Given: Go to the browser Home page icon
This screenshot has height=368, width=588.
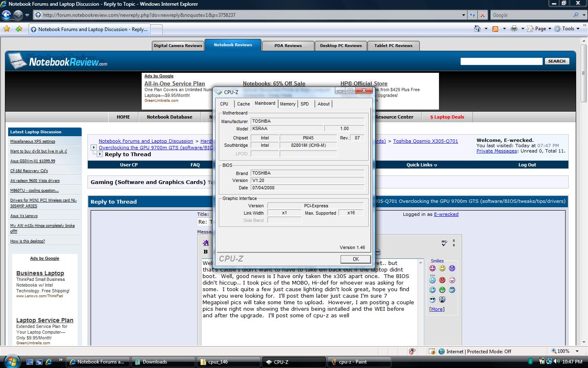Looking at the screenshot, I should [477, 29].
